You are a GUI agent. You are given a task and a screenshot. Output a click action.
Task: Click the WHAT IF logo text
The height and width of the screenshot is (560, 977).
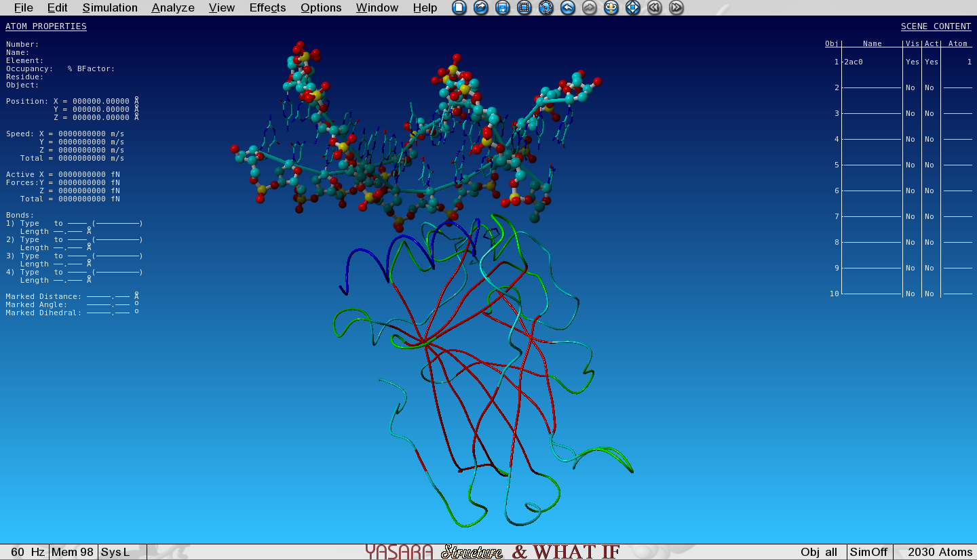pos(576,552)
